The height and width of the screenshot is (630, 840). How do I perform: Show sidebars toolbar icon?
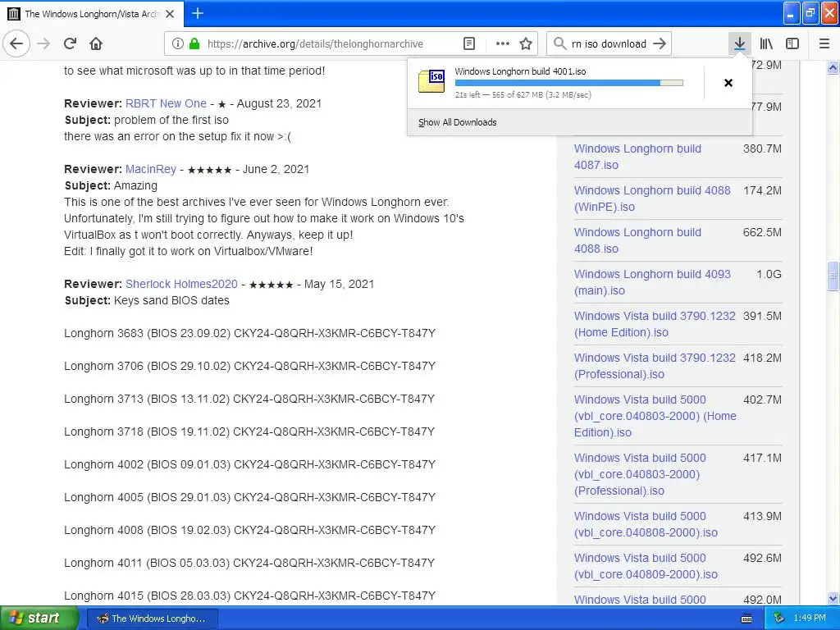click(792, 43)
